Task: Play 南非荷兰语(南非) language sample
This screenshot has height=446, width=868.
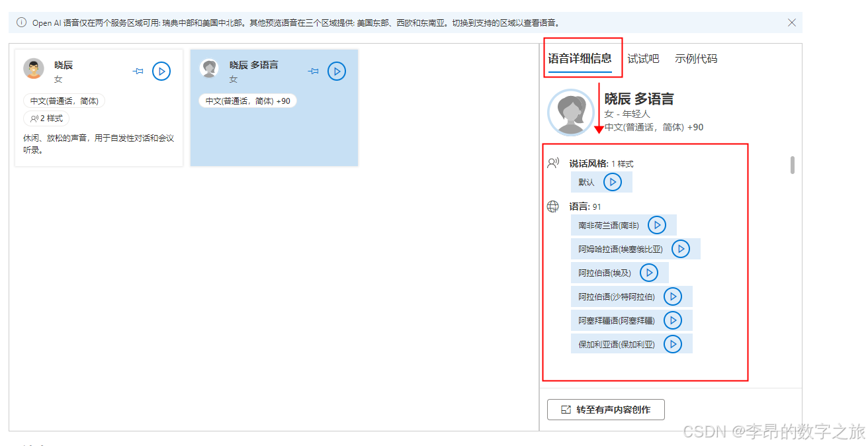Action: point(657,225)
